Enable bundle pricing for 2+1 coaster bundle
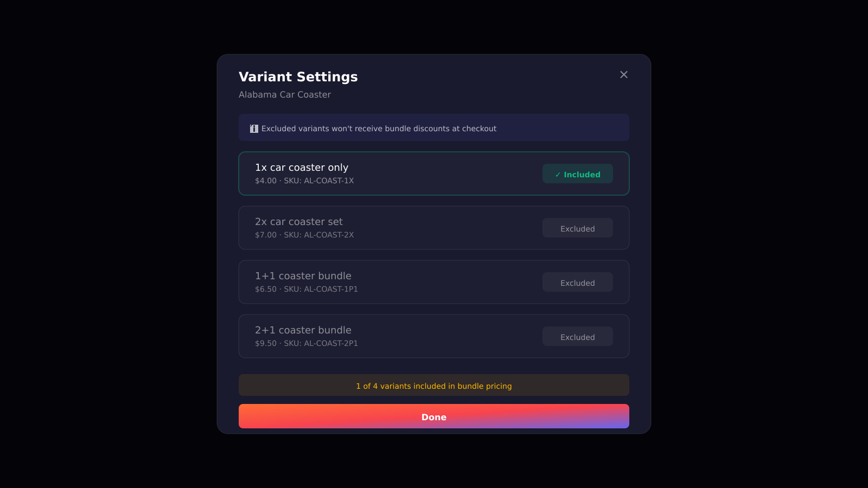The width and height of the screenshot is (868, 488). pyautogui.click(x=577, y=336)
